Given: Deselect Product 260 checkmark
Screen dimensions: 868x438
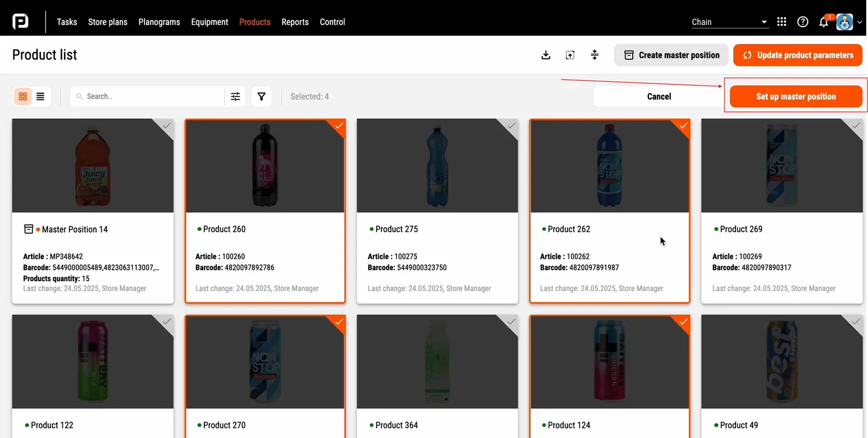Looking at the screenshot, I should [x=339, y=126].
